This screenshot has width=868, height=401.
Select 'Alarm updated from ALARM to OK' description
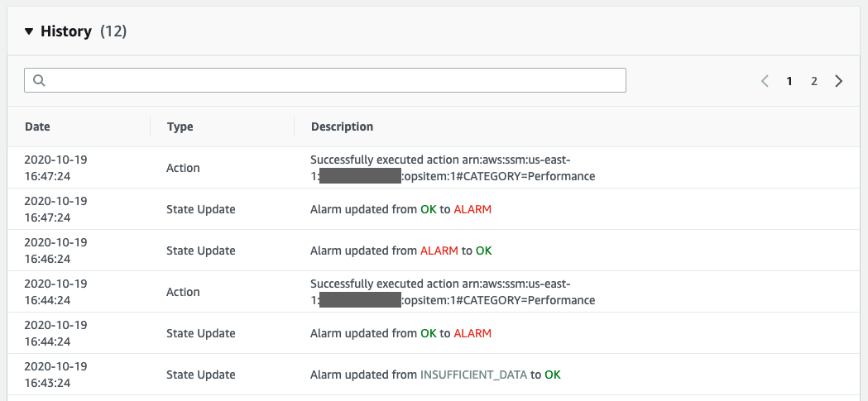[400, 251]
